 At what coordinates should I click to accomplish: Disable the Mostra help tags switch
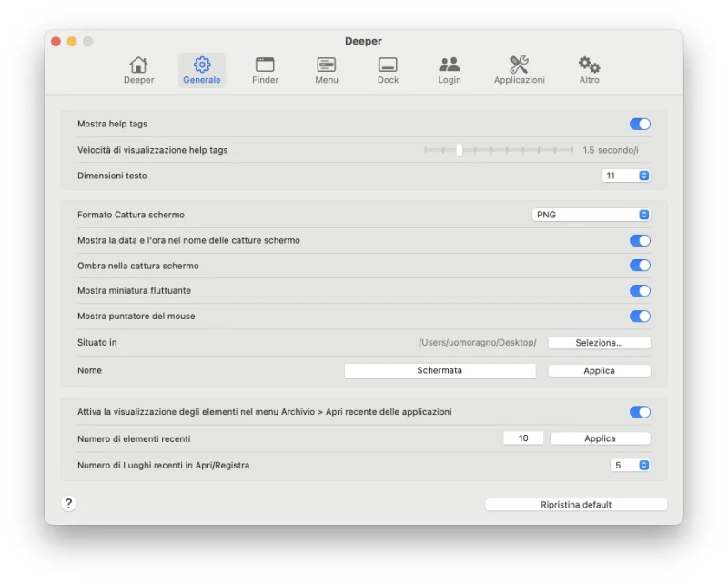point(640,124)
